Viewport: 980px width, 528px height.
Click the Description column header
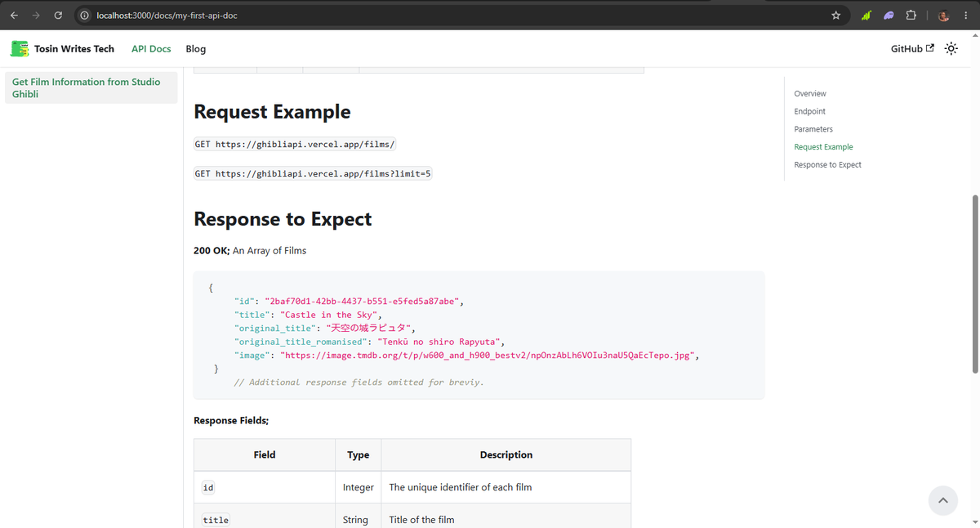[x=506, y=455]
